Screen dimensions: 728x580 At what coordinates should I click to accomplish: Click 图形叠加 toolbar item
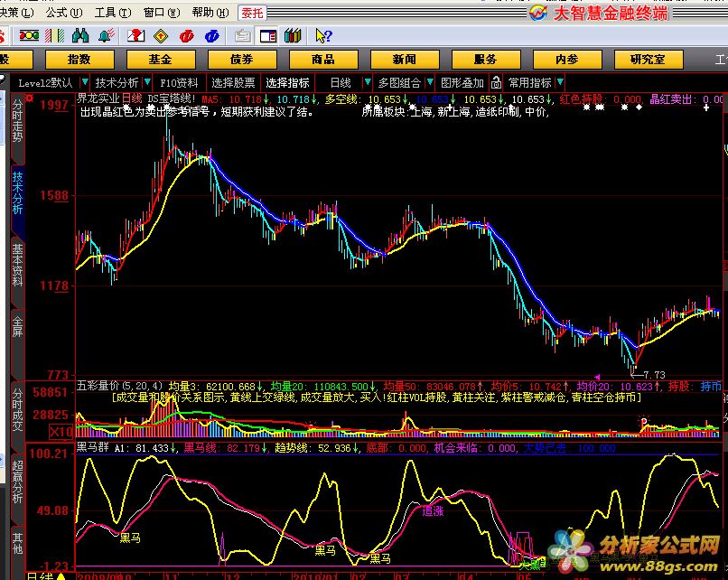pos(462,82)
